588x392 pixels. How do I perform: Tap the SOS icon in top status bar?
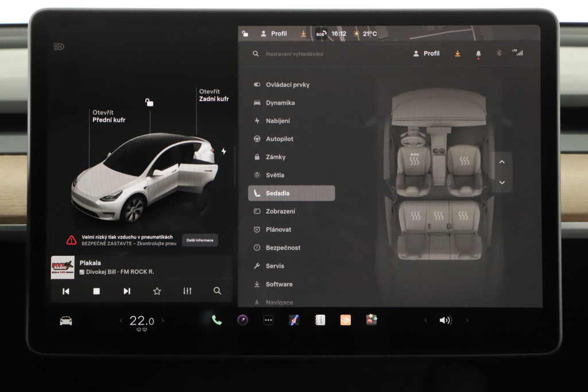tap(321, 34)
